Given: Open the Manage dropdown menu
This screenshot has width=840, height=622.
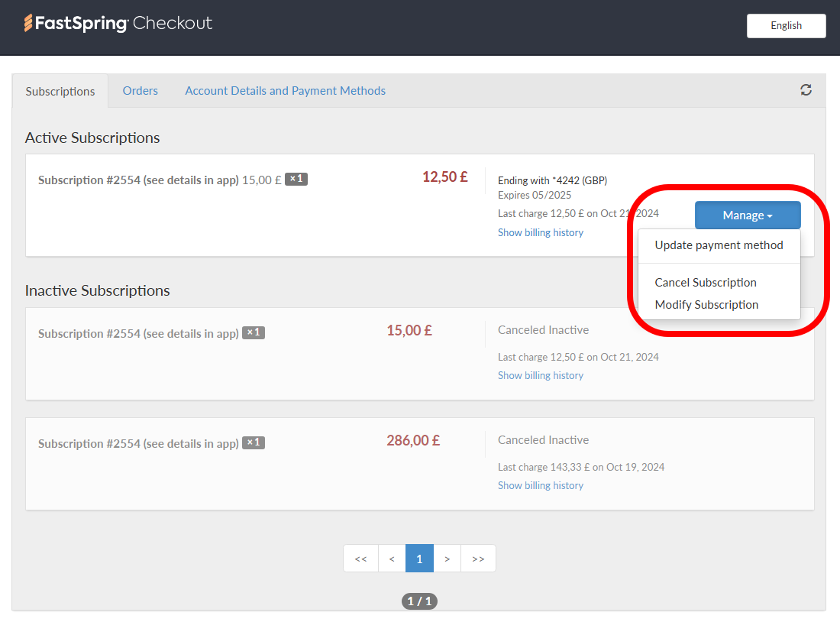Looking at the screenshot, I should coord(747,215).
